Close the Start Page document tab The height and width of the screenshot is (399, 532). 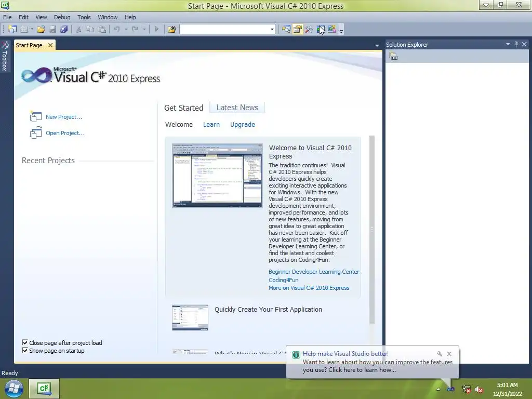pyautogui.click(x=50, y=45)
